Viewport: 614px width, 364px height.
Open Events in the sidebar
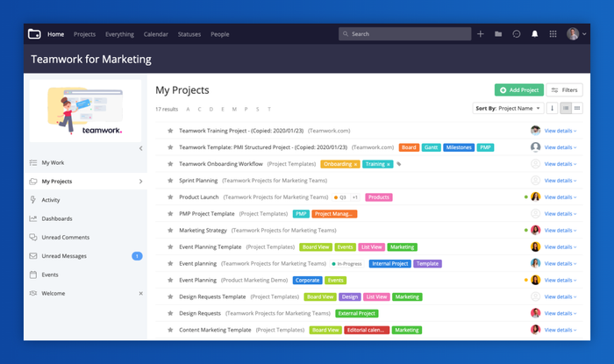coord(85,275)
